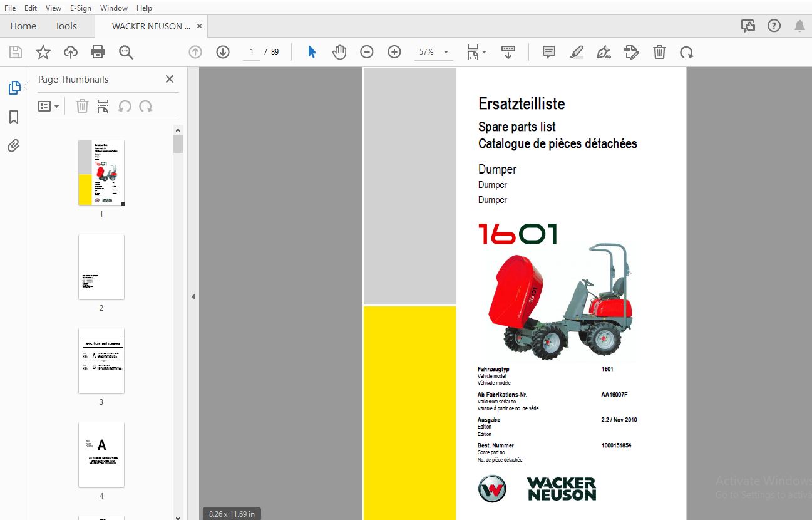812x520 pixels.
Task: Open the E-Sign menu
Action: 81,8
